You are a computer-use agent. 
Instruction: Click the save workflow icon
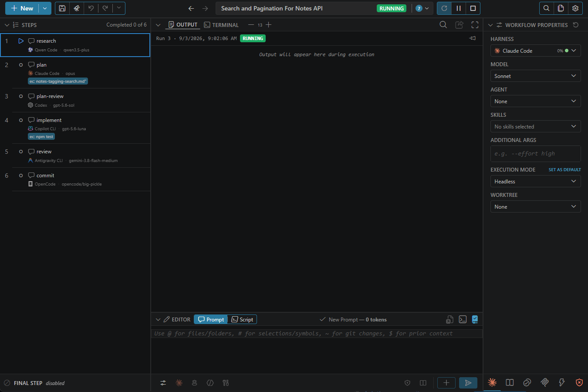62,8
